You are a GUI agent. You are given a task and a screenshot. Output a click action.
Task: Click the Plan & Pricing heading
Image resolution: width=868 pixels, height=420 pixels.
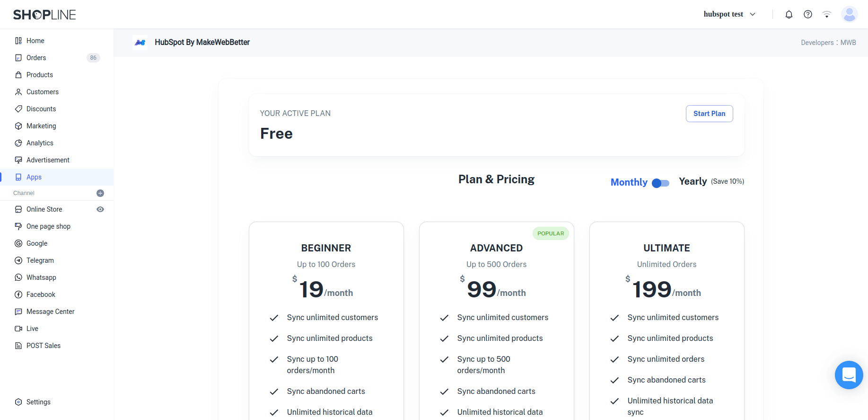coord(496,179)
